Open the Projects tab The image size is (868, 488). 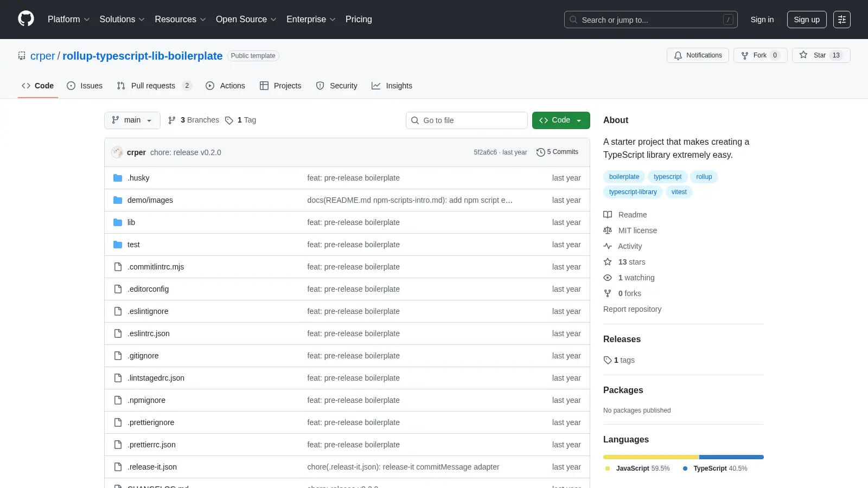[280, 86]
